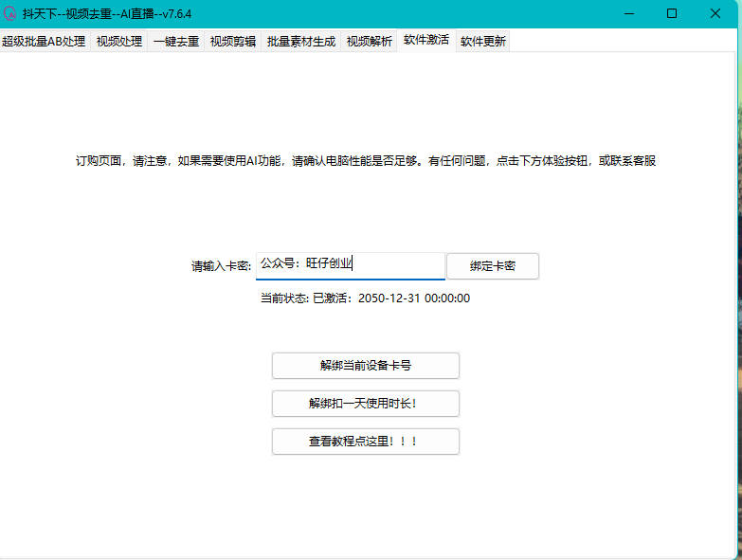Open the 超级批量AB处理 tab
The width and height of the screenshot is (742, 560).
44,42
